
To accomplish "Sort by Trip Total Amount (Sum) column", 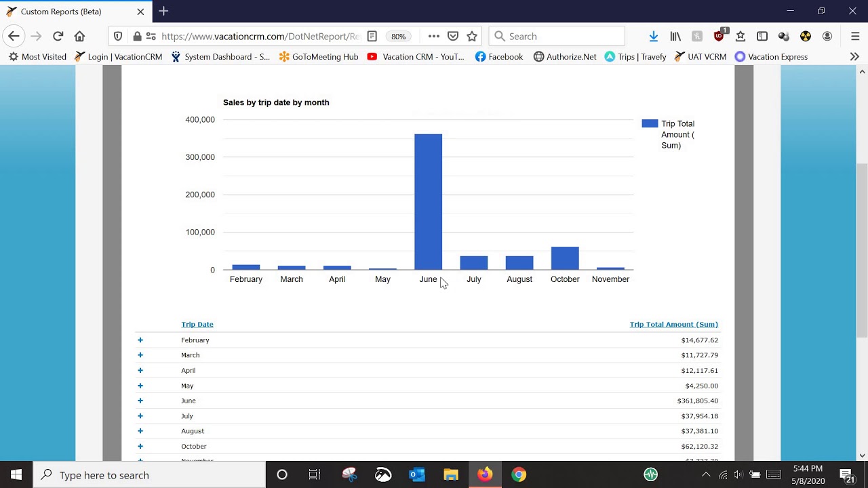I will tap(673, 325).
